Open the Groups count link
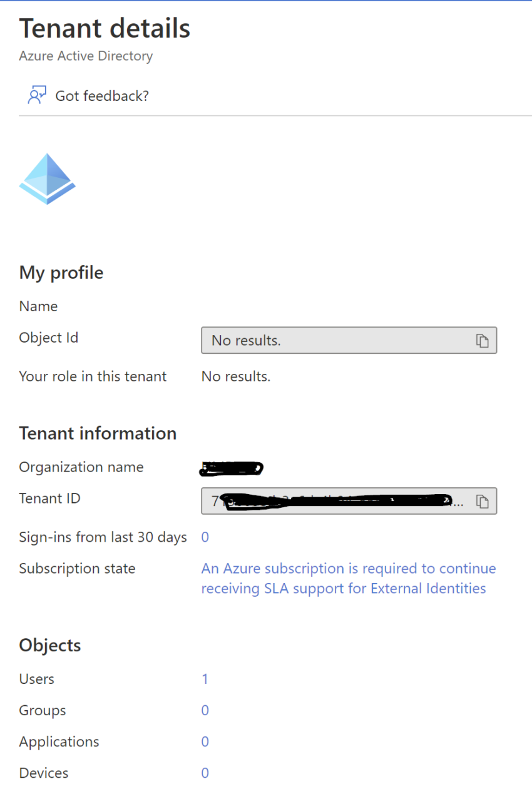532x811 pixels. 205,710
